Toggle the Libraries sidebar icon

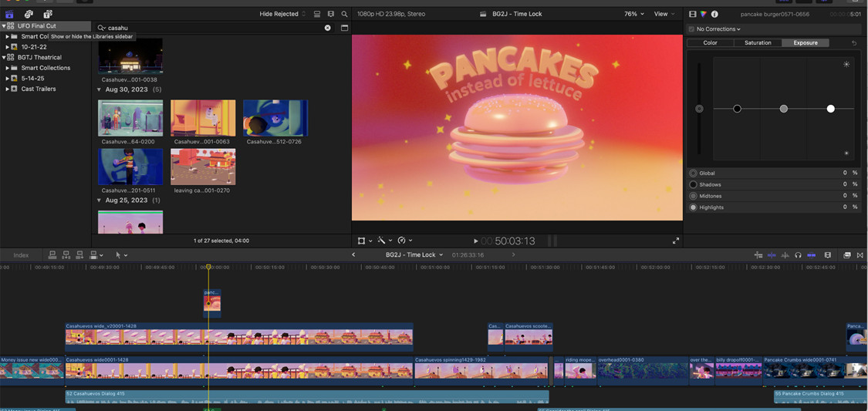point(9,14)
